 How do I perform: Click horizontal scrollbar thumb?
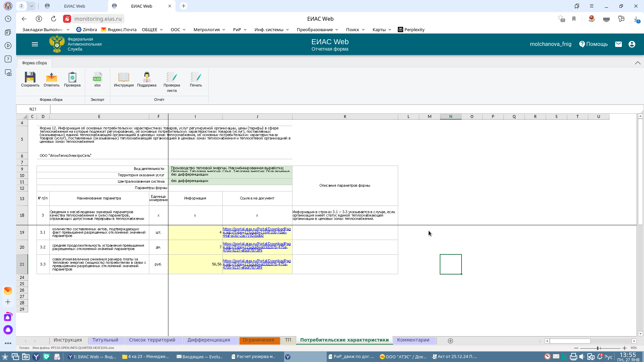pos(570,341)
